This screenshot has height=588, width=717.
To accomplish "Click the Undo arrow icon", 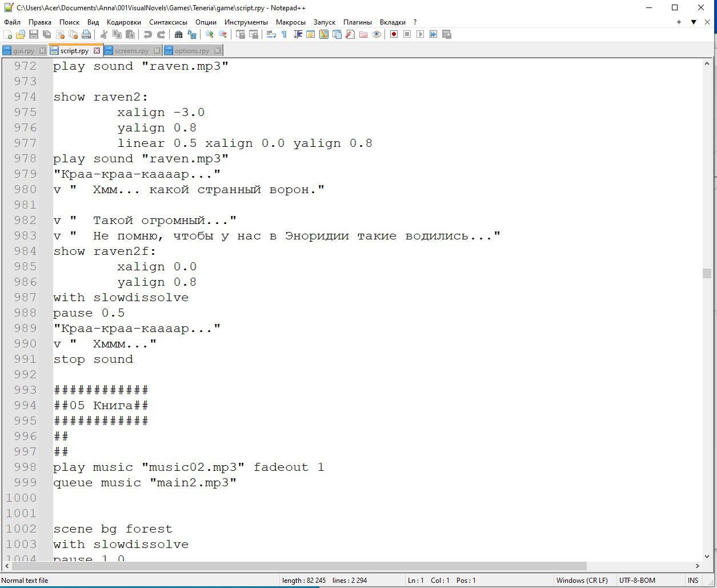I will pos(148,34).
